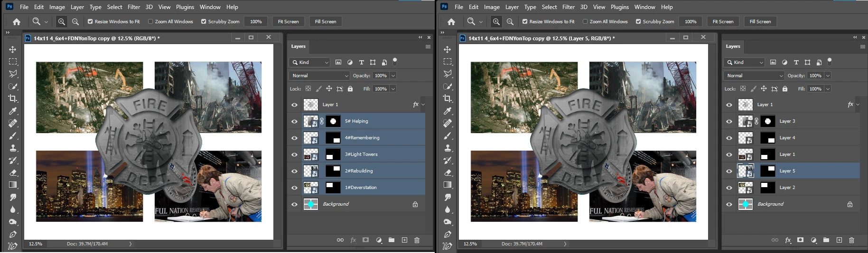The width and height of the screenshot is (868, 253).
Task: Select the Brush tool in left window
Action: 13,136
